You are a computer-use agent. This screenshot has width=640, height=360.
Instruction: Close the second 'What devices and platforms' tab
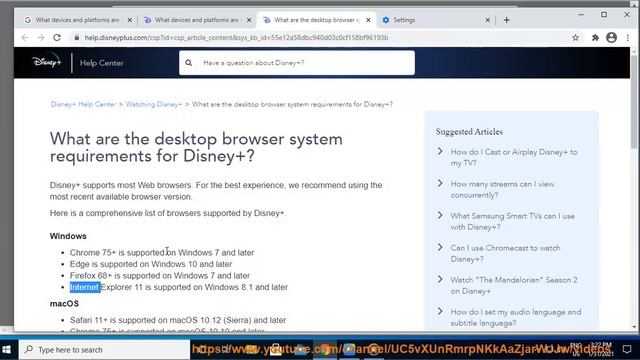249,20
